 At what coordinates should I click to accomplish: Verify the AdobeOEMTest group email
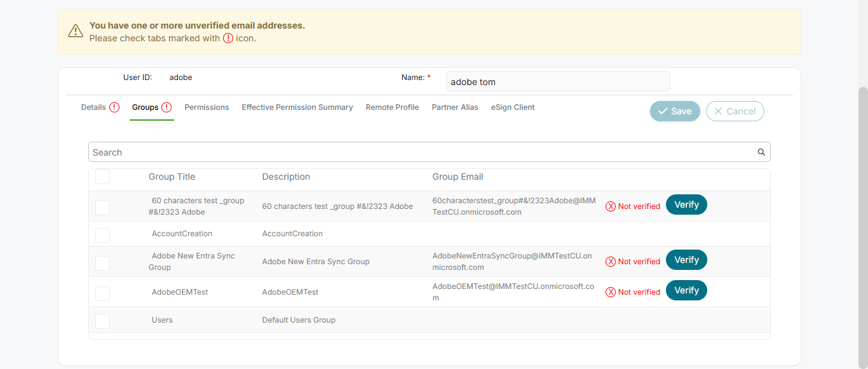(686, 290)
